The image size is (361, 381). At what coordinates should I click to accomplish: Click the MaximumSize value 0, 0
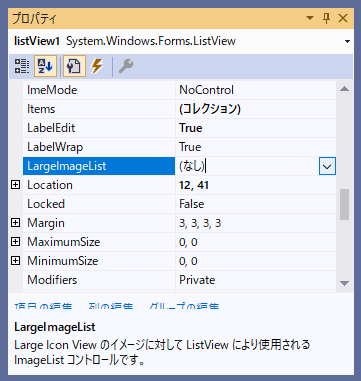[x=188, y=242]
